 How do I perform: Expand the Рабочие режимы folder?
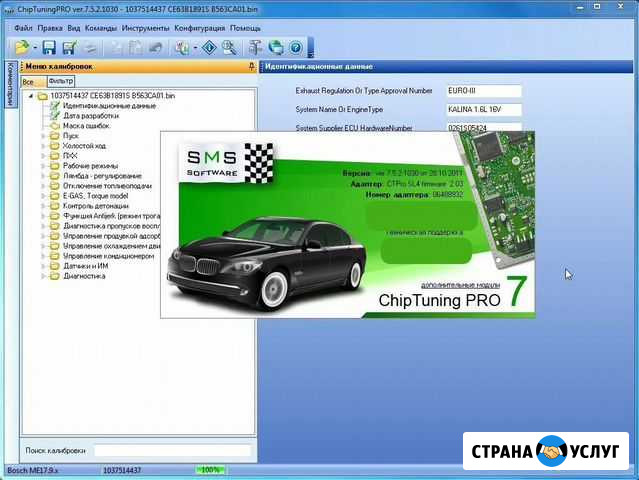point(43,166)
